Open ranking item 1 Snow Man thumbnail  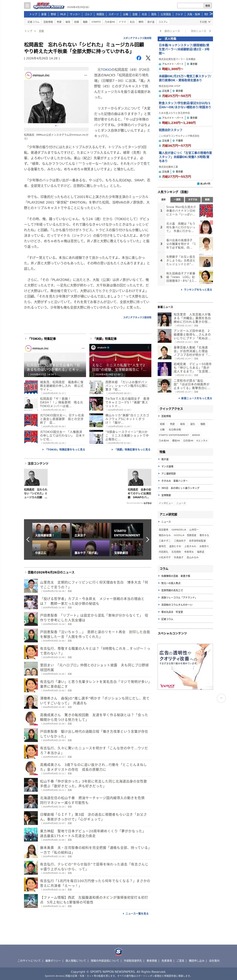[x=206, y=211]
